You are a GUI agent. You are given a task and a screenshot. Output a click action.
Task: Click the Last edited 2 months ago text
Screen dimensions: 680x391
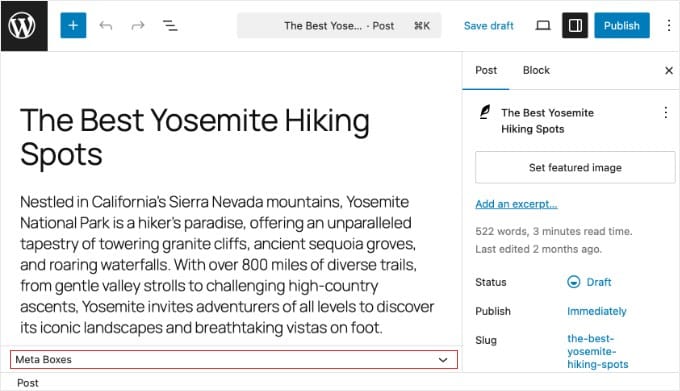pyautogui.click(x=538, y=249)
